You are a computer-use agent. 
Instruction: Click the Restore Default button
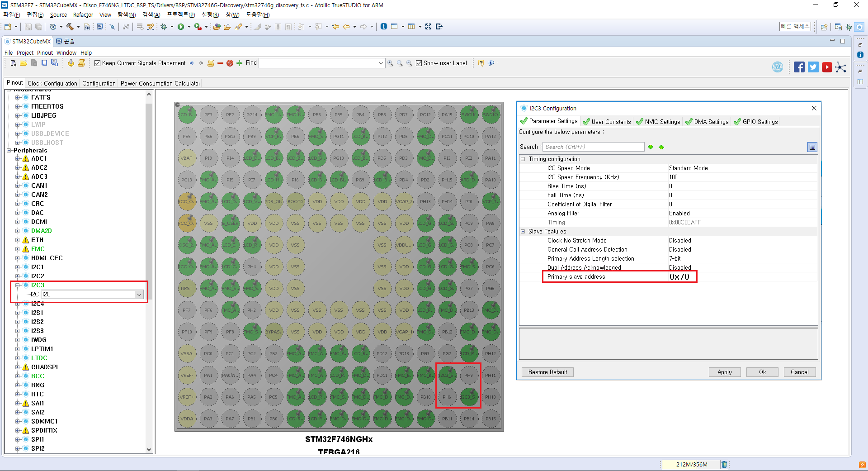[547, 372]
